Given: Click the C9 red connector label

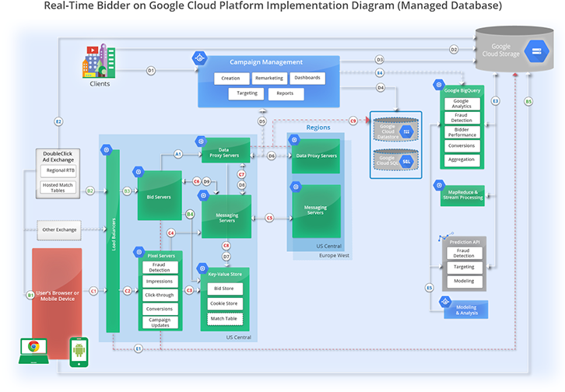Looking at the screenshot, I should pyautogui.click(x=353, y=121).
